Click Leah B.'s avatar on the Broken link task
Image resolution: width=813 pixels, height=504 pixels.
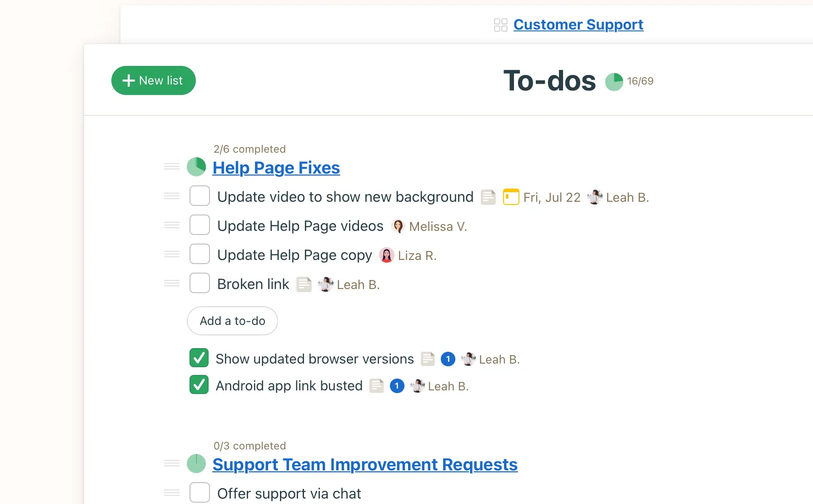325,284
